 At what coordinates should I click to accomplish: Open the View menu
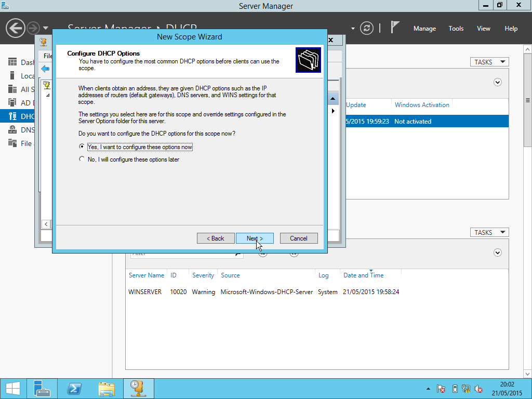[x=484, y=29]
